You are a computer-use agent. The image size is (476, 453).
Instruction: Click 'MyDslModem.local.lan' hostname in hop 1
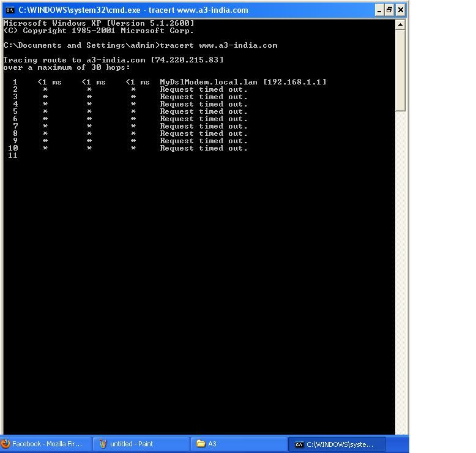[x=209, y=82]
